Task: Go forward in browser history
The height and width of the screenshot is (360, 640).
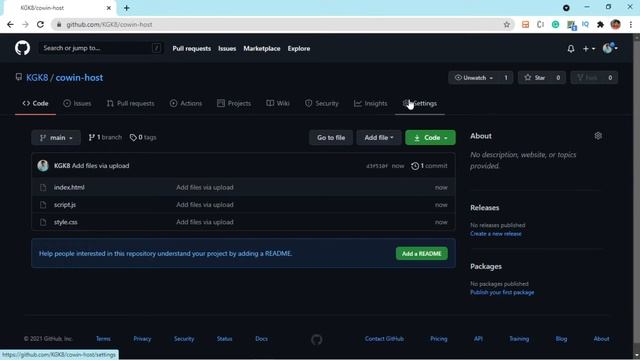Action: [25, 24]
